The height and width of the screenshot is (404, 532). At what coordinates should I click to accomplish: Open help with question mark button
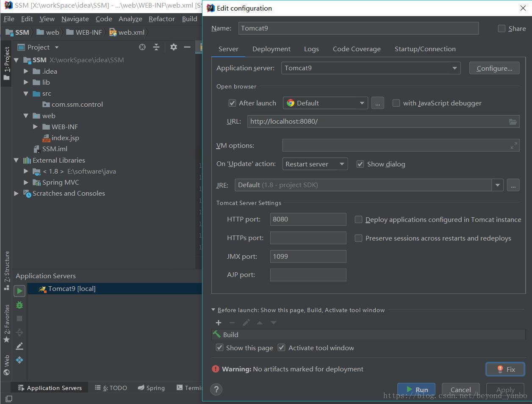click(216, 389)
